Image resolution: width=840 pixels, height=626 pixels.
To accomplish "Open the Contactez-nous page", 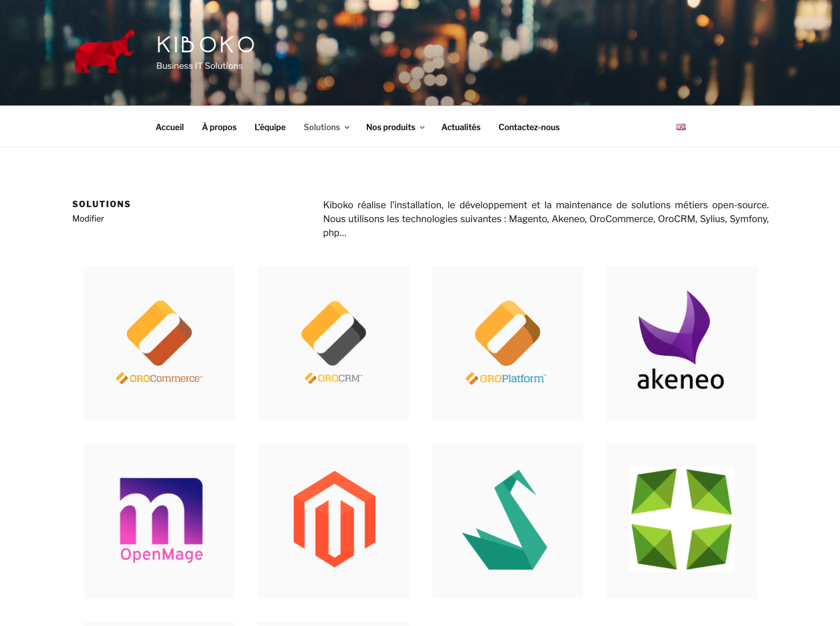I will pos(529,127).
